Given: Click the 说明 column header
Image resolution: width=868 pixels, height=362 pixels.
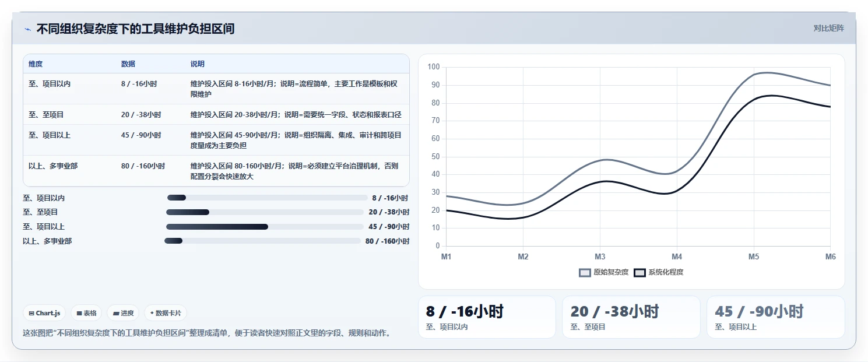Looking at the screenshot, I should pyautogui.click(x=198, y=64).
